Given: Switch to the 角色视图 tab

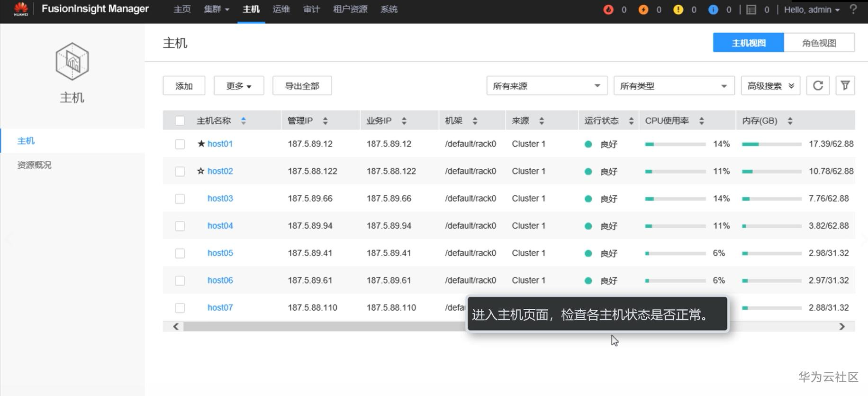Looking at the screenshot, I should tap(819, 43).
